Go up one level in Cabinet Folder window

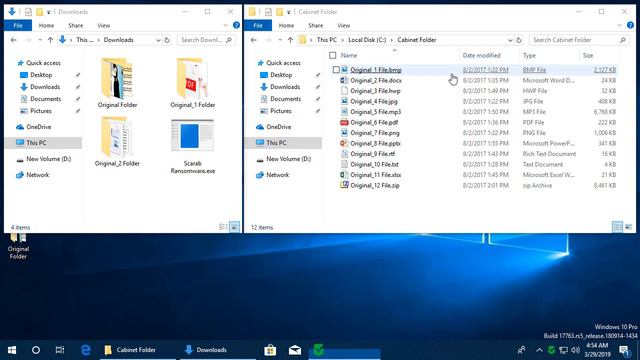click(x=290, y=40)
